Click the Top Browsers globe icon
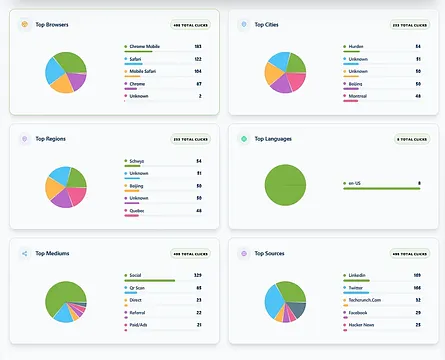This screenshot has width=445, height=360. pyautogui.click(x=25, y=24)
